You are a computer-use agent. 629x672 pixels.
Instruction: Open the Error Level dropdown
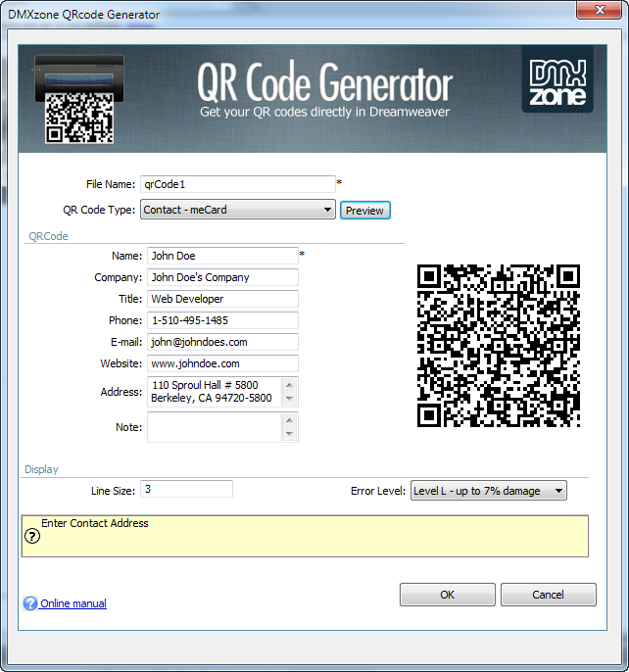(488, 491)
